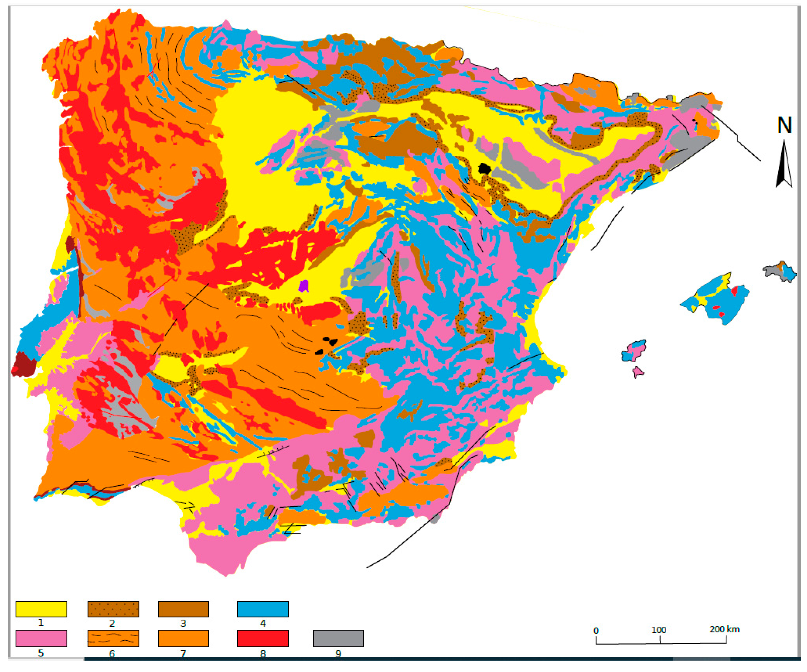The width and height of the screenshot is (807, 672).
Task: Select the pink legend swatch numbered 5
Action: (x=41, y=639)
